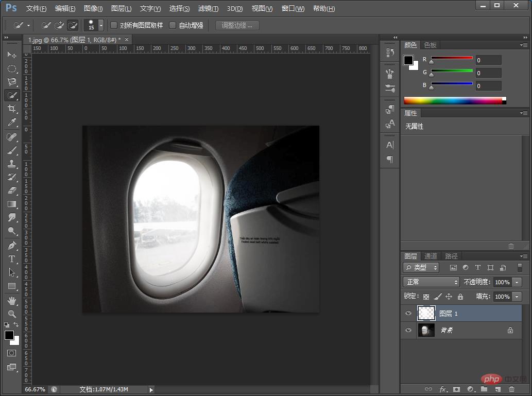Select the Eraser tool
This screenshot has width=532, height=396.
coord(12,191)
